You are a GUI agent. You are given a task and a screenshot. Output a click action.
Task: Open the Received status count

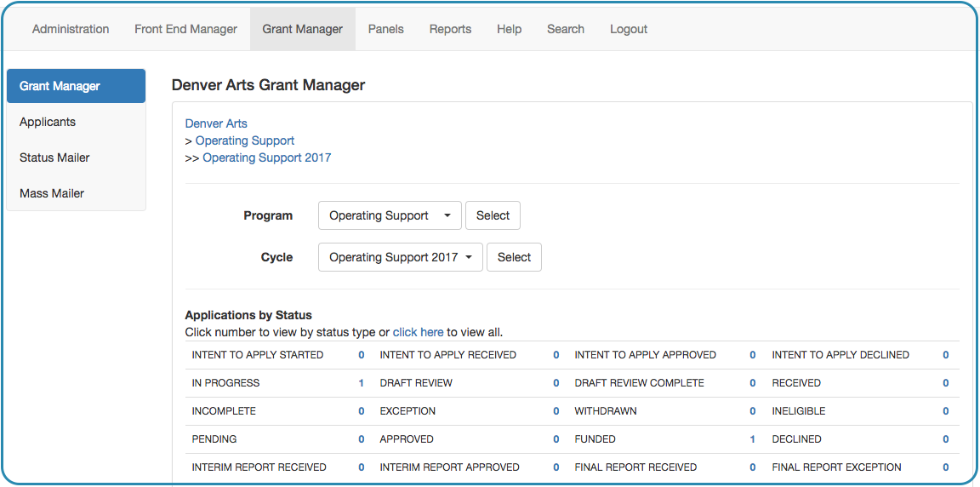click(946, 382)
